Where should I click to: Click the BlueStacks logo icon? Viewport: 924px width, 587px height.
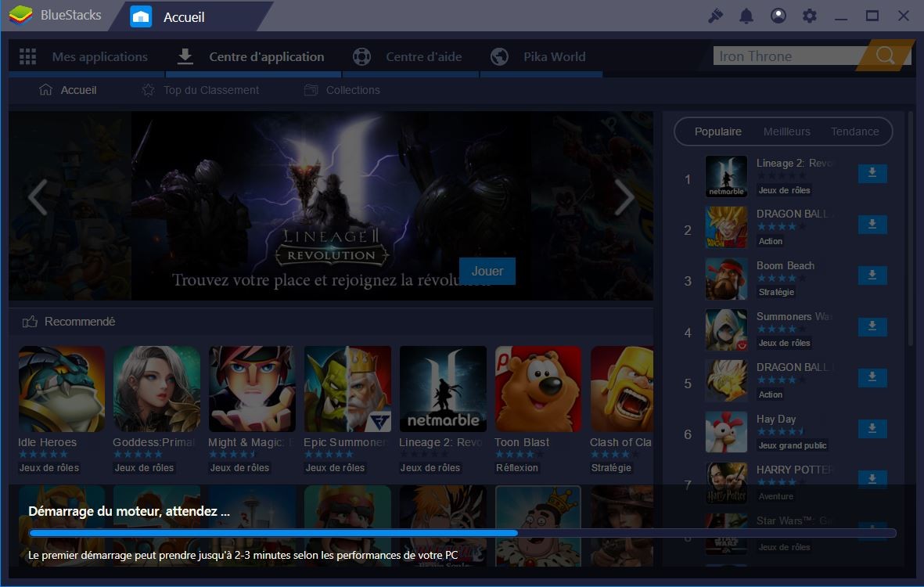click(20, 16)
